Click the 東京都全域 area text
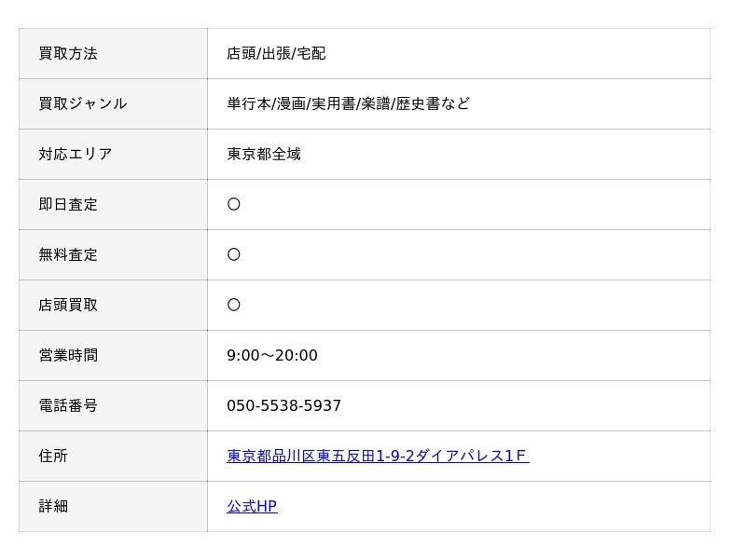 [x=264, y=154]
